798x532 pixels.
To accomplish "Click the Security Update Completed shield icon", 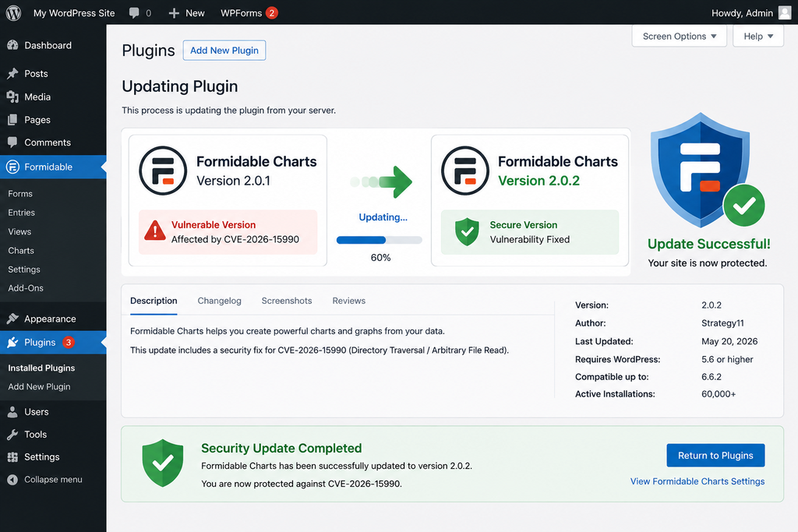I will (162, 463).
